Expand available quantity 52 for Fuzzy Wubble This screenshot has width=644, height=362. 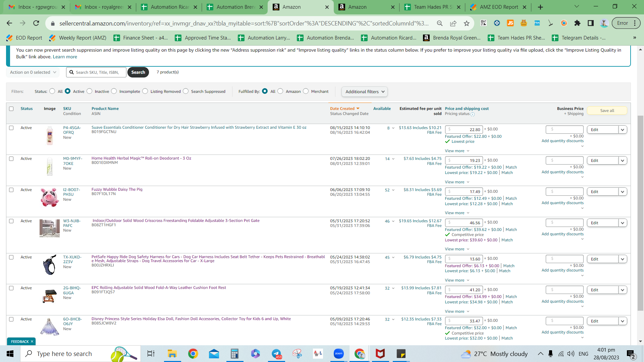(390, 190)
